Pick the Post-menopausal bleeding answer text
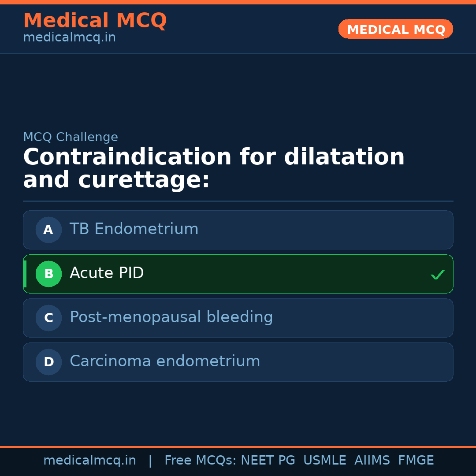The width and height of the screenshot is (476, 476). point(171,317)
